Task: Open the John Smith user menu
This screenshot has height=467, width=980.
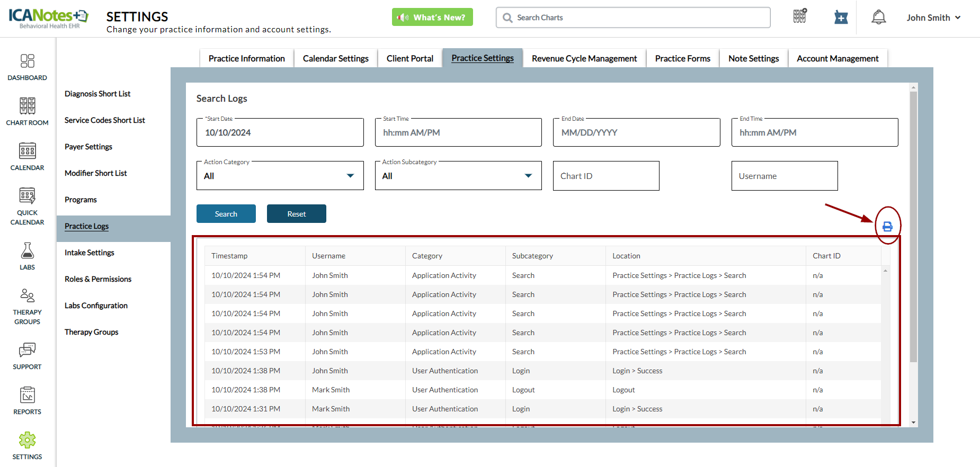Action: click(933, 17)
